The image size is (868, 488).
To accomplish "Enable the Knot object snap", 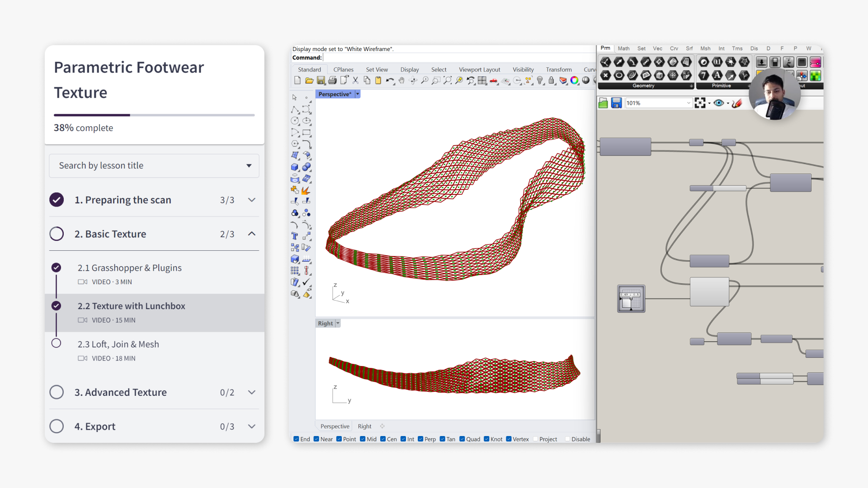I will [x=487, y=439].
